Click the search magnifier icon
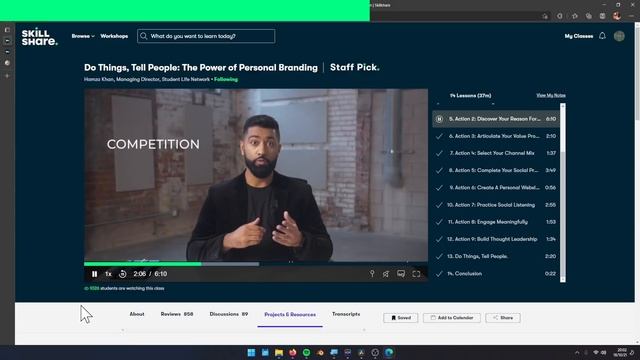 [144, 36]
